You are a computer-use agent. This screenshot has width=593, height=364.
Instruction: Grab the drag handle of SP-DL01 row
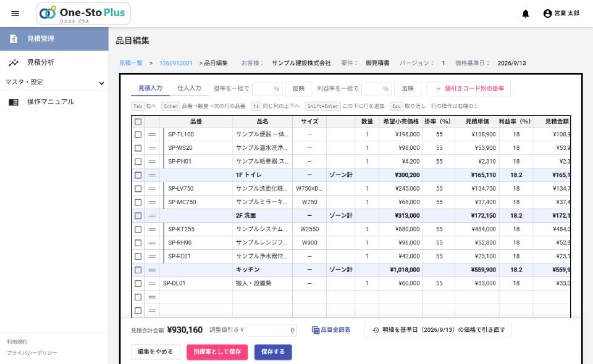[x=152, y=284]
